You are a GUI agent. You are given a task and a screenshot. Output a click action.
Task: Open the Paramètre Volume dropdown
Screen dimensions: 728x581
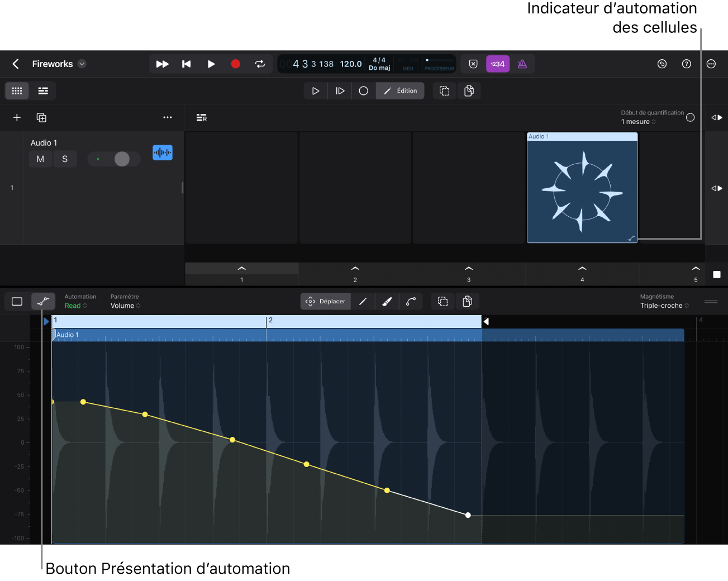[125, 306]
